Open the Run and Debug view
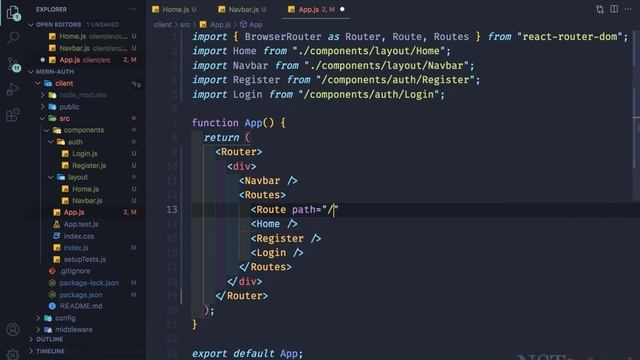 click(x=13, y=89)
